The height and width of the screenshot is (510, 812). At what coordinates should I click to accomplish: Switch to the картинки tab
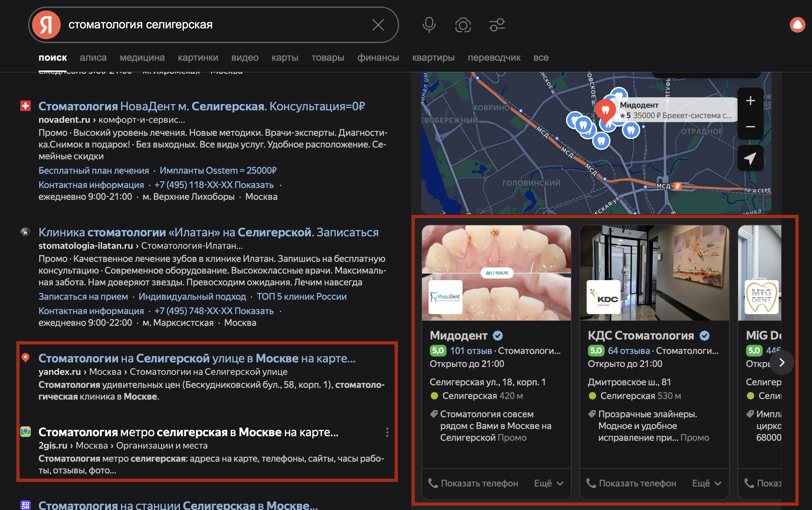click(198, 58)
